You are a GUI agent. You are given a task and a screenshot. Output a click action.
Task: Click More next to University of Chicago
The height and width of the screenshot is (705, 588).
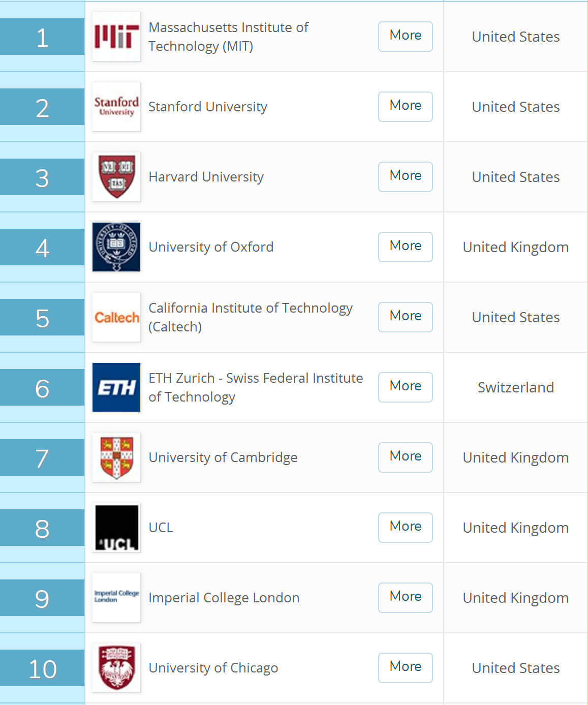[x=406, y=668]
